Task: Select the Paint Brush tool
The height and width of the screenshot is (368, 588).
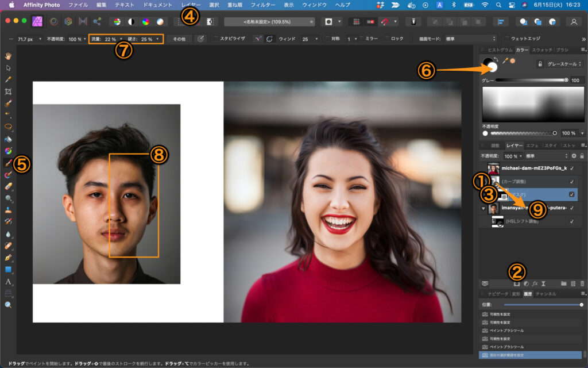Action: click(8, 163)
